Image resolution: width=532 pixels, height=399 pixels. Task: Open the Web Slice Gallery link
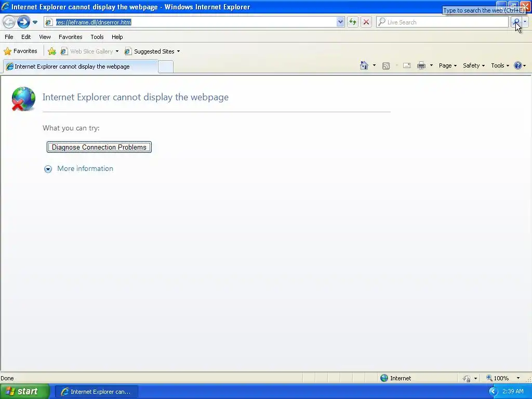point(87,51)
